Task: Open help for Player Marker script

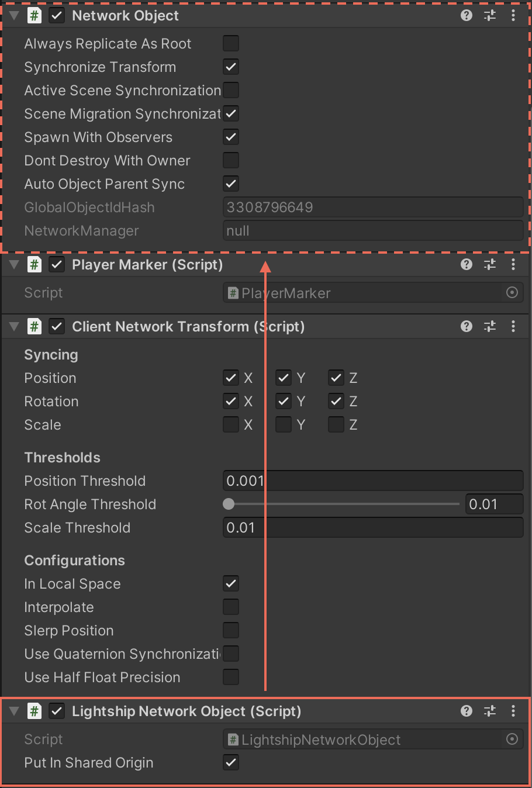Action: pyautogui.click(x=466, y=265)
